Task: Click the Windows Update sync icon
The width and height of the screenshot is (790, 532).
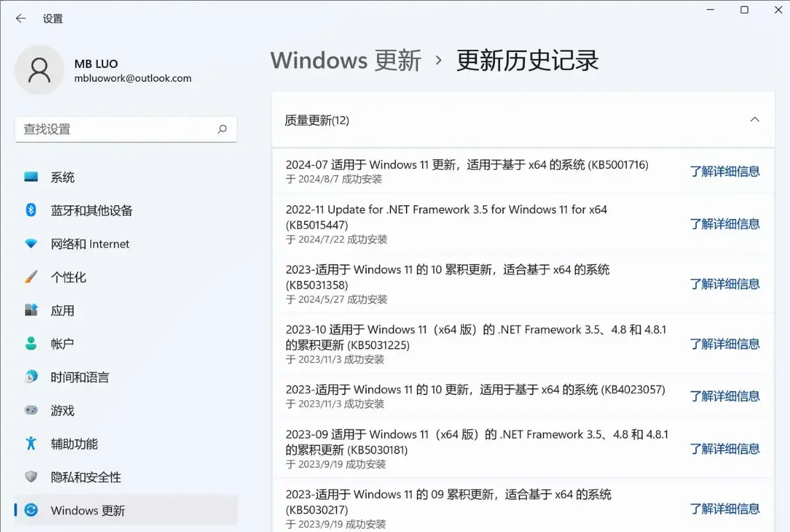Action: coord(31,510)
